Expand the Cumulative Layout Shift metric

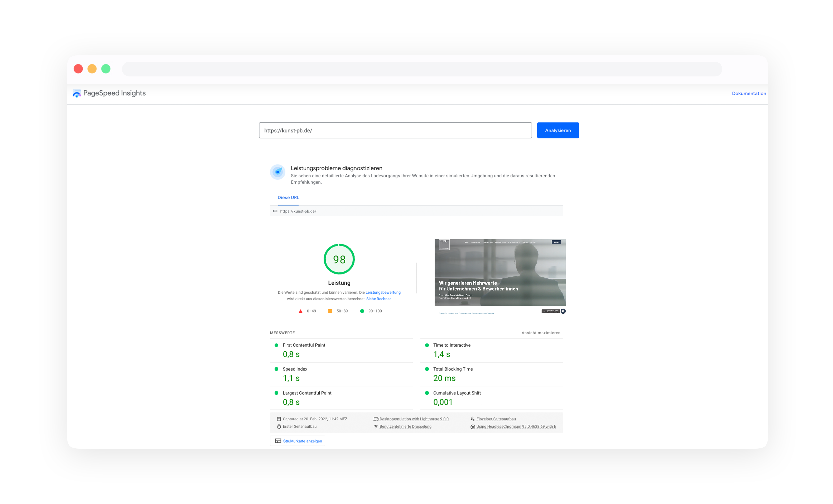point(457,393)
